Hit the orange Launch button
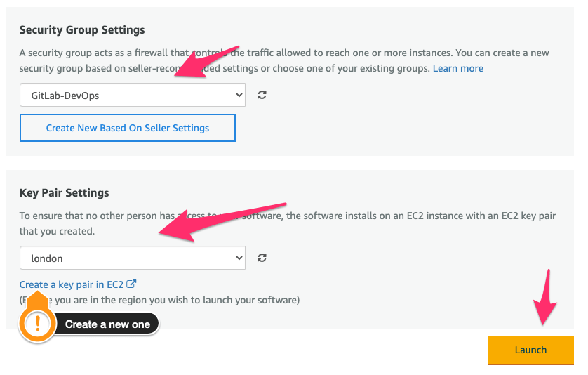 530,350
